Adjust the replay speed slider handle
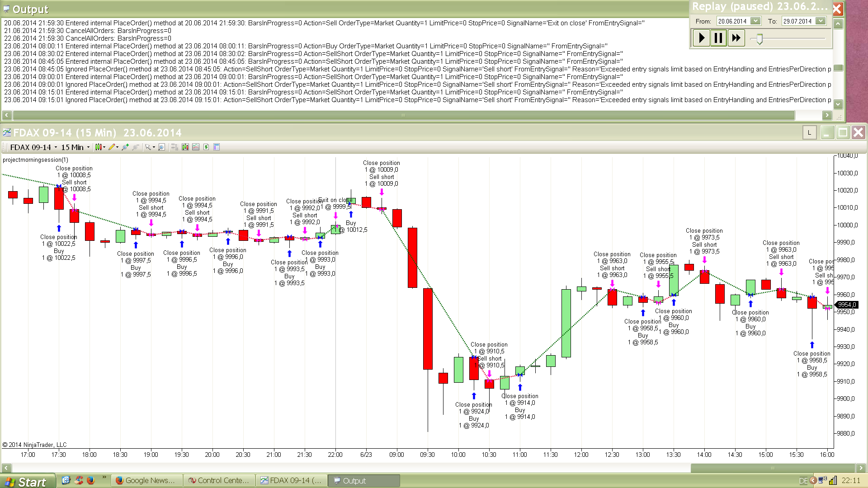Viewport: 868px width, 488px height. tap(759, 39)
